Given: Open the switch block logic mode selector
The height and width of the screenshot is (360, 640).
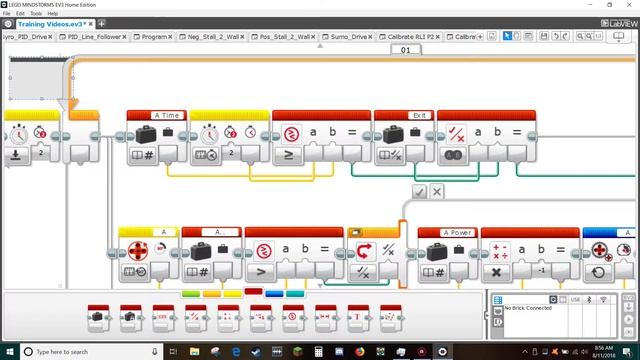Looking at the screenshot, I should click(x=363, y=272).
